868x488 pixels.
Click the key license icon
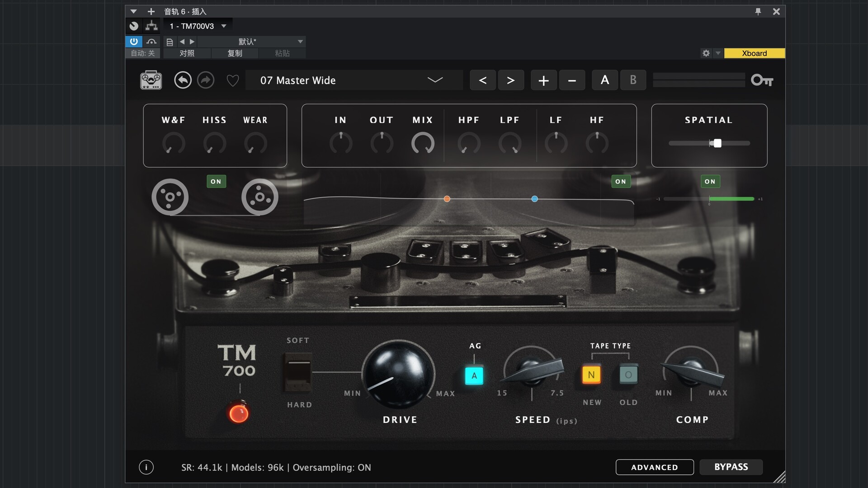(762, 80)
